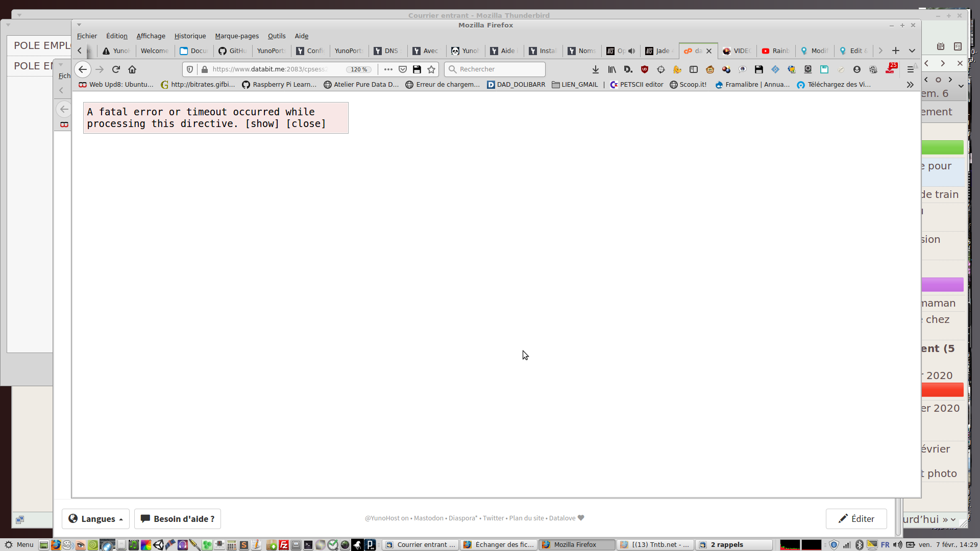Screen dimensions: 980x551
Task: Switch to the GitHub tab
Action: pyautogui.click(x=233, y=51)
